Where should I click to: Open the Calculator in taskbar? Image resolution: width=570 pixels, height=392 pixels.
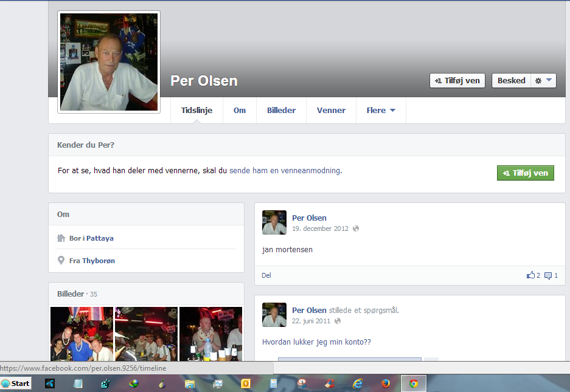[274, 383]
